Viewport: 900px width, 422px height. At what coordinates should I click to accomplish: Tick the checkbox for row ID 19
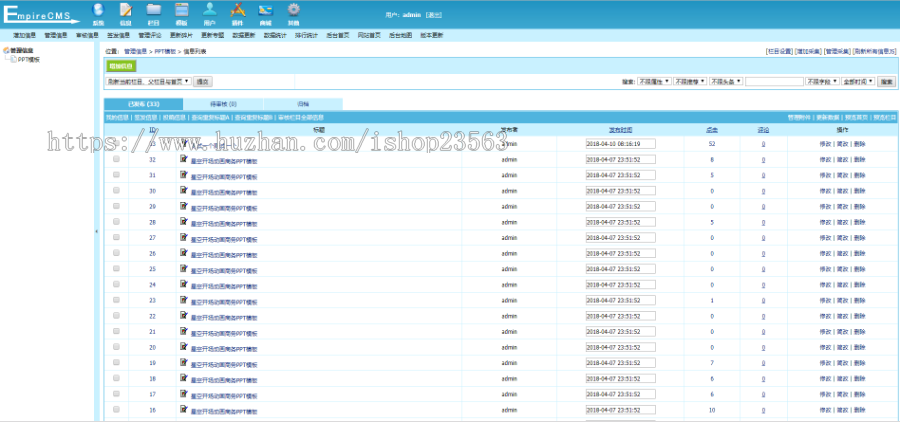(x=117, y=362)
